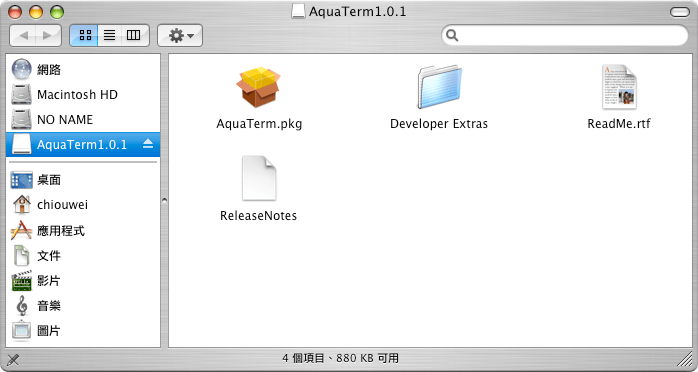Click the ReleaseNotes file name
698x372 pixels.
click(x=259, y=216)
